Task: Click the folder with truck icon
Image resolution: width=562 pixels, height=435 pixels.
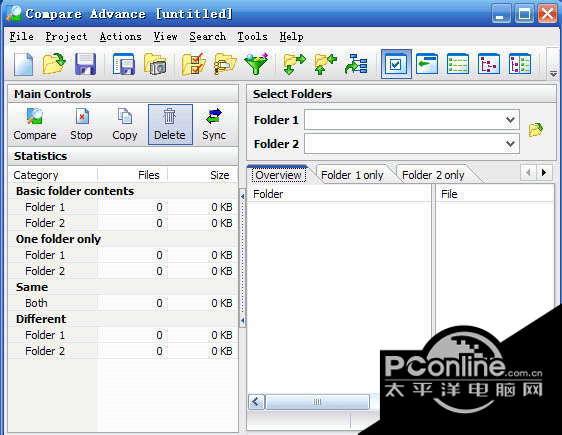Action: click(x=225, y=64)
